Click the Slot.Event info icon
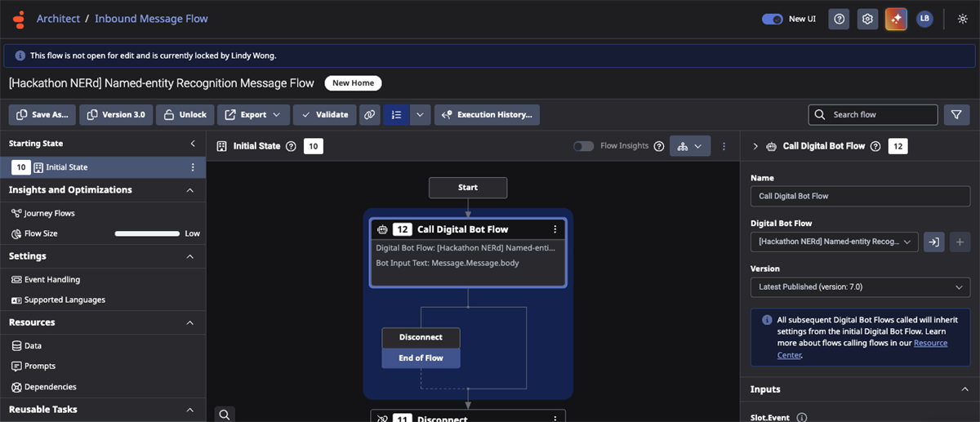Screen dimensions: 980x422 point(801,418)
